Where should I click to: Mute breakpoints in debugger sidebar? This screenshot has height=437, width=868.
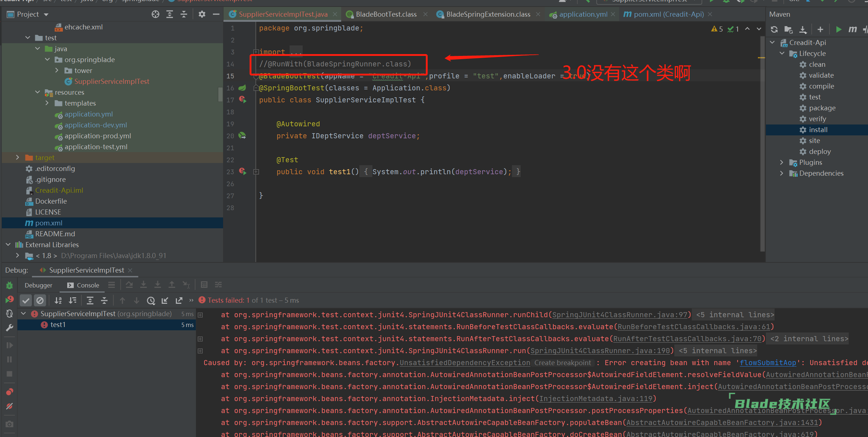click(x=9, y=406)
